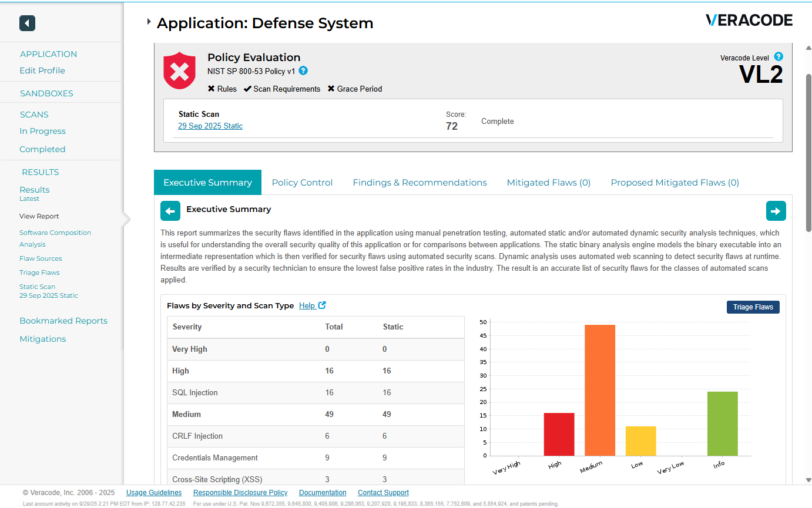Click the red failed policy shield icon
Image resolution: width=812 pixels, height=508 pixels.
coord(179,71)
